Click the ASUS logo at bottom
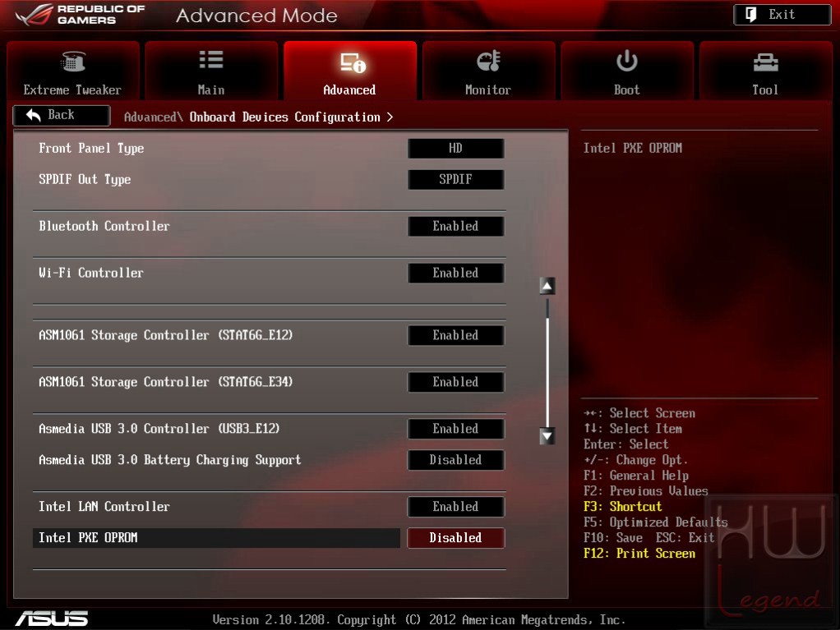 (x=52, y=619)
